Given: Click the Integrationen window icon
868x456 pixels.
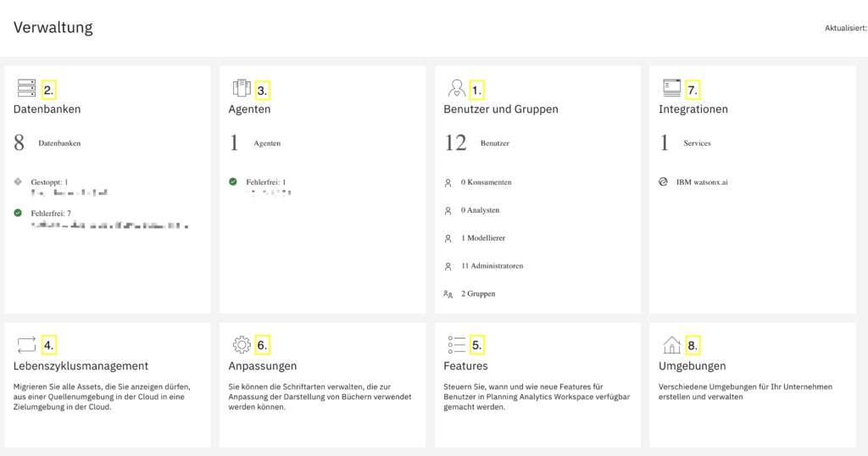Looking at the screenshot, I should [672, 88].
